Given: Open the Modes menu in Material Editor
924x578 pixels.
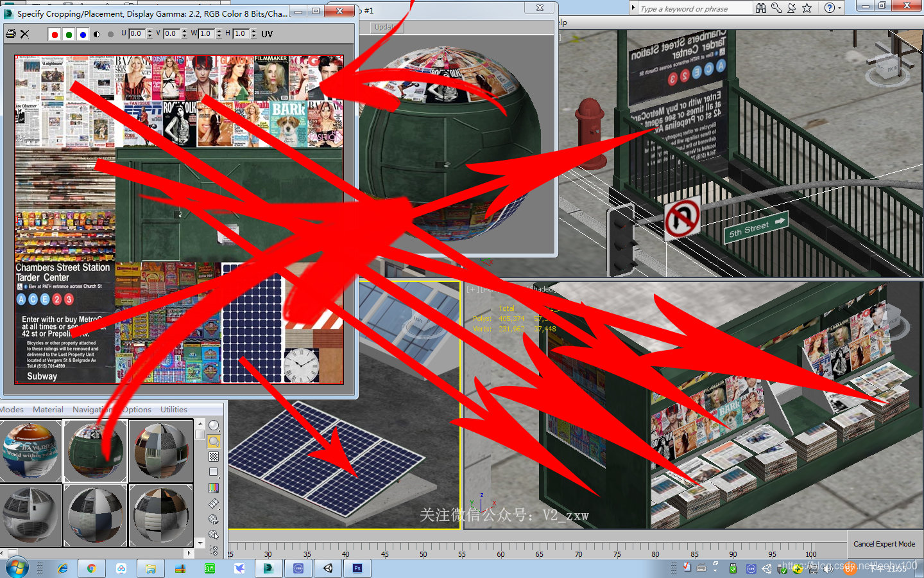Looking at the screenshot, I should click(x=12, y=409).
